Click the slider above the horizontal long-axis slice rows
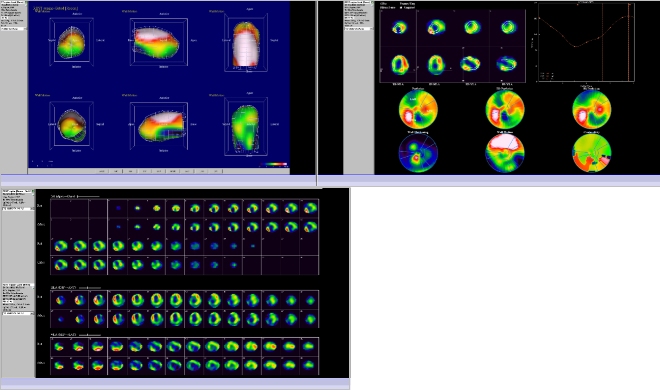Image resolution: width=660 pixels, height=390 pixels. (x=90, y=335)
